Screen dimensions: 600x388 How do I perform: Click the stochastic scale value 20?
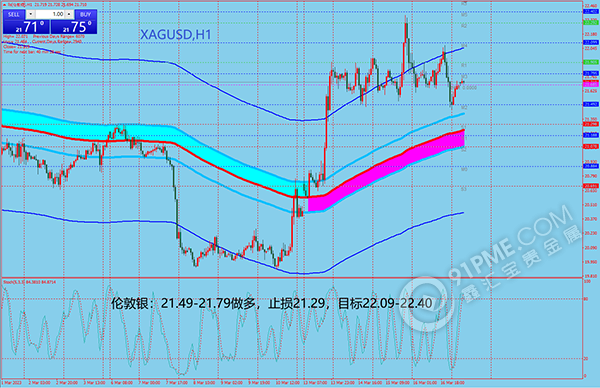(587, 359)
